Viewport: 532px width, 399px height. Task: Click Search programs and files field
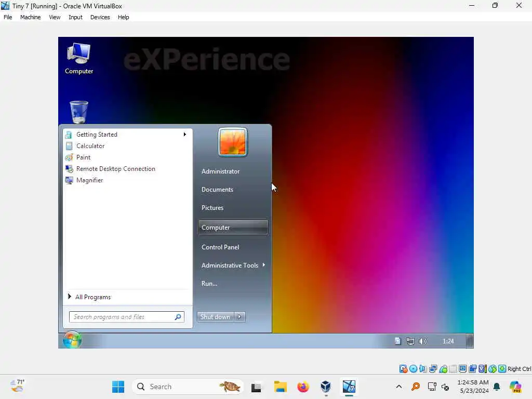[x=127, y=317]
